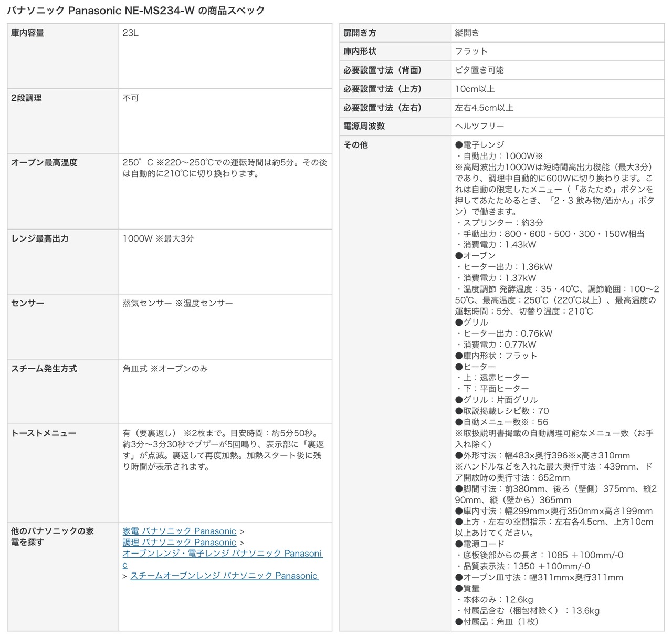Click the 消費電力：0.77kW line

click(496, 345)
